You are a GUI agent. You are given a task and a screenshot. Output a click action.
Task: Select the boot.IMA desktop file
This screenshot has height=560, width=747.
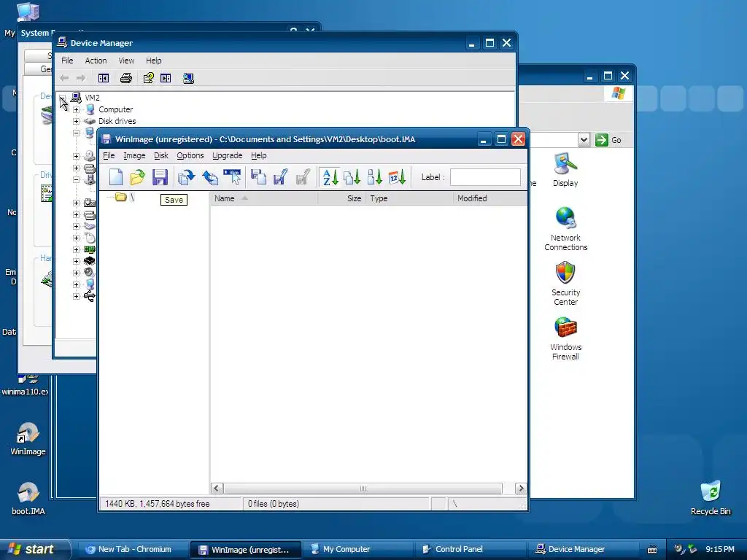(x=28, y=499)
